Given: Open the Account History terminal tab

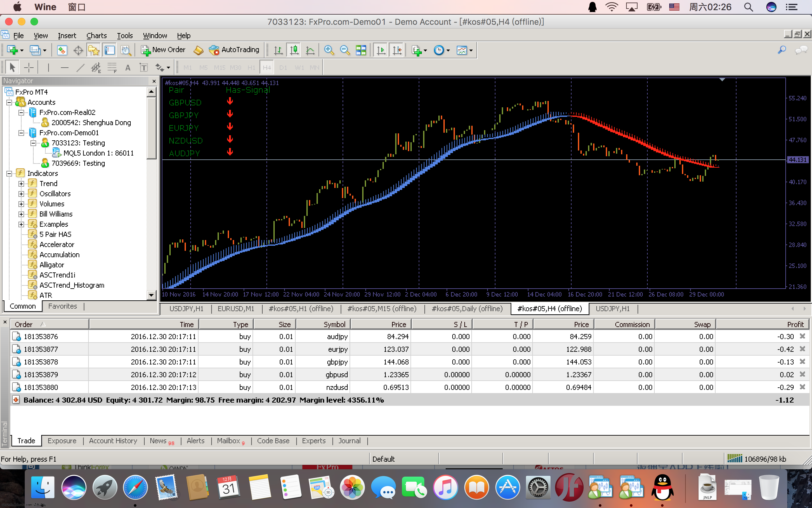Looking at the screenshot, I should (113, 440).
